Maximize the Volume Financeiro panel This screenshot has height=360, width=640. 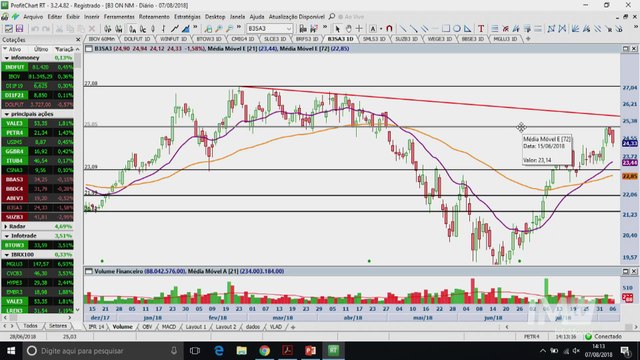click(x=626, y=271)
